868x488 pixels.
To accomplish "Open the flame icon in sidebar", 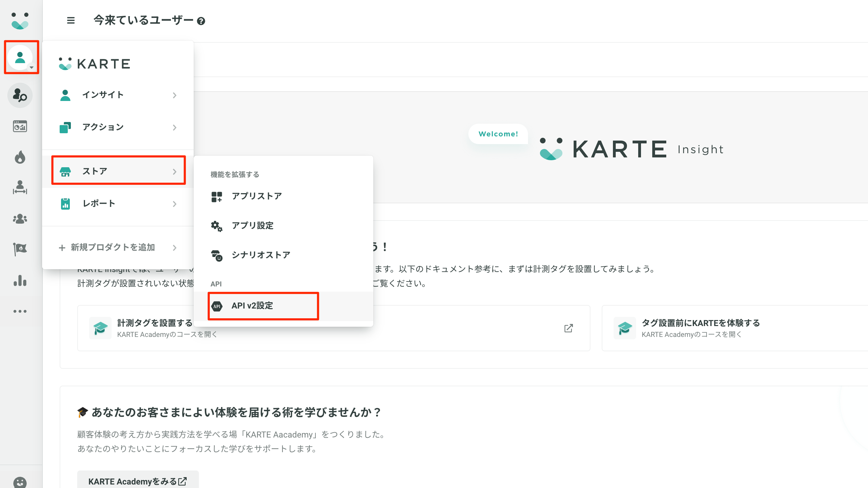I will click(20, 157).
